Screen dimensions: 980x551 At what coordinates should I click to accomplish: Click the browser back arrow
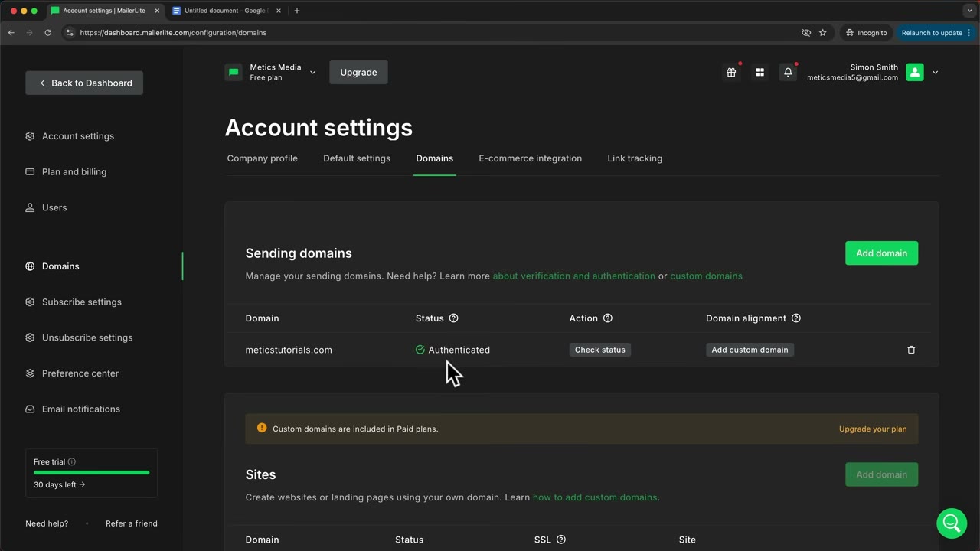11,33
